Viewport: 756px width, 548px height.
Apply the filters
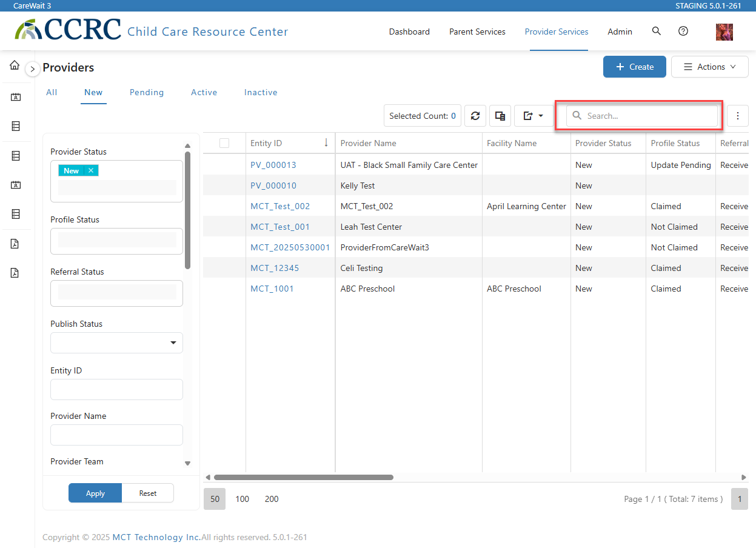(x=95, y=493)
